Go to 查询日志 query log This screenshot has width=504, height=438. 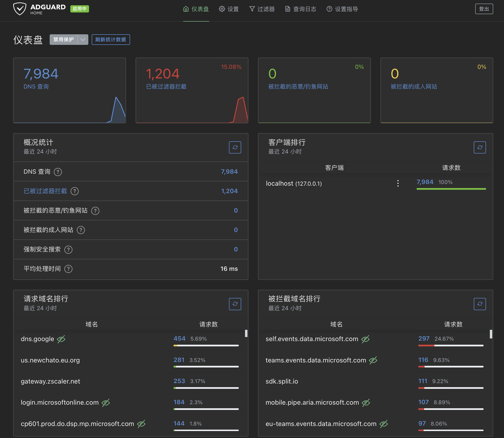(300, 9)
